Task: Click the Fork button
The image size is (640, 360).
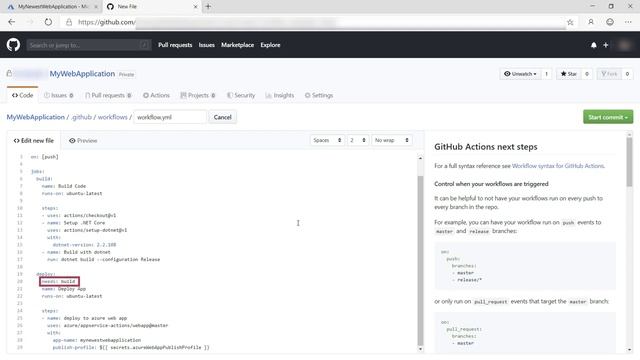Action: (609, 74)
